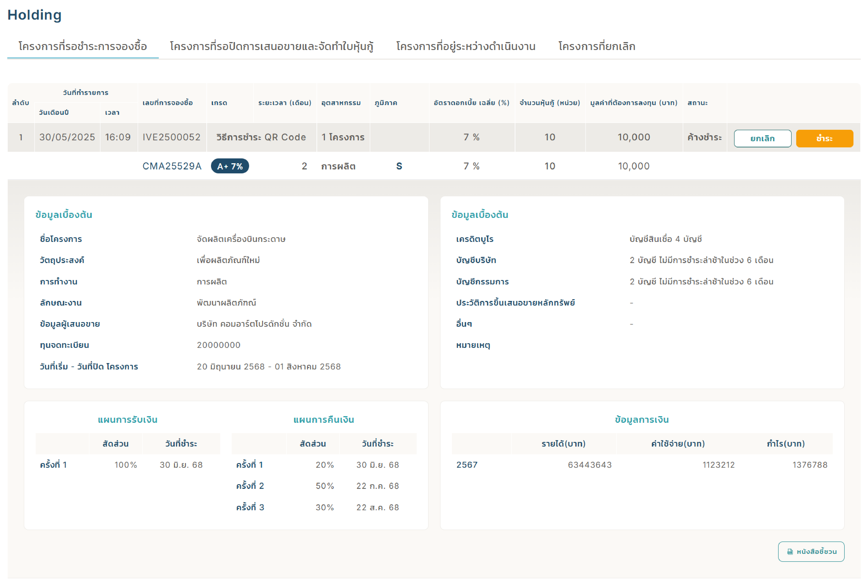Click credit bureau value บัญชีสินเชื่อ 4 บัญชี

tap(666, 239)
